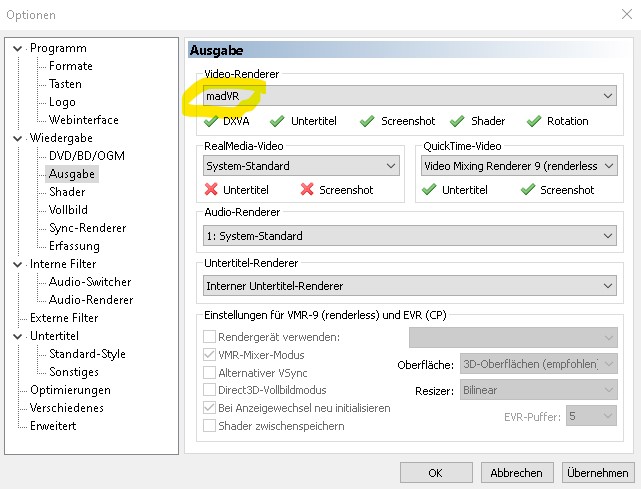Toggle the Alternativer VSync checkbox

coord(209,372)
